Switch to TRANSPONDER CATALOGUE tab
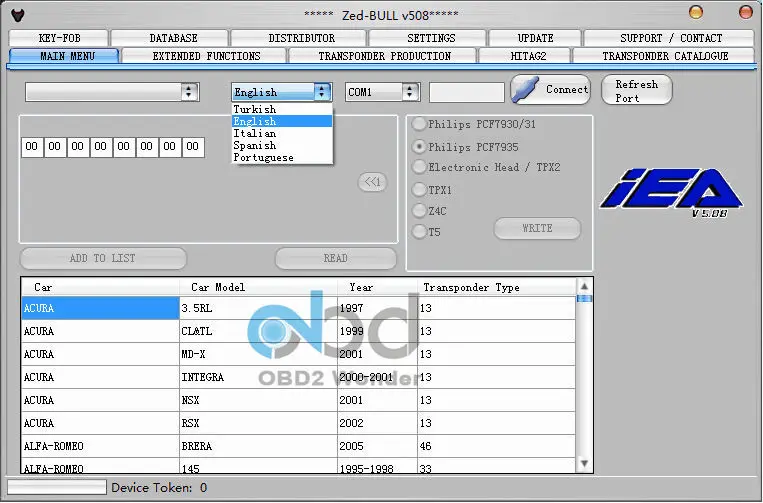763x503 pixels. point(664,56)
